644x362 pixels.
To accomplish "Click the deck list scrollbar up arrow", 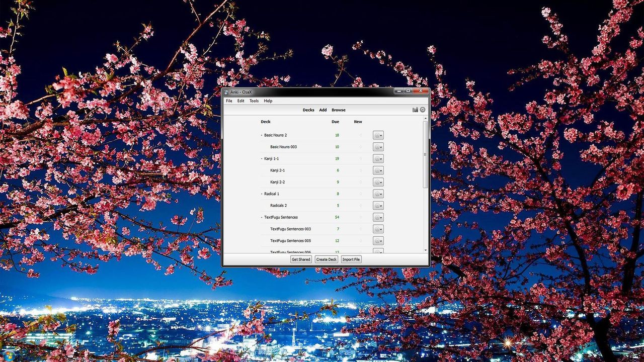I will pos(426,119).
